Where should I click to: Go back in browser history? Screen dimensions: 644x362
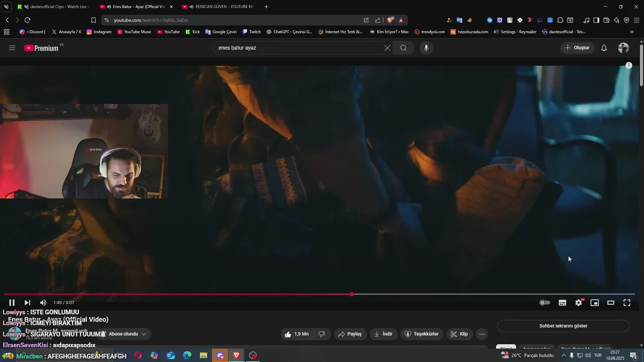(7, 20)
